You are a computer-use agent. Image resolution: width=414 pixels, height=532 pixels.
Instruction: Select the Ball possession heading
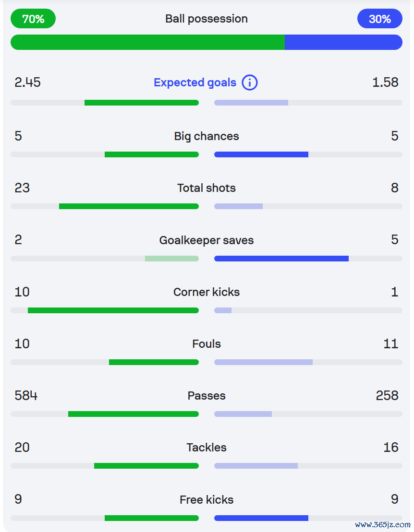point(207,19)
